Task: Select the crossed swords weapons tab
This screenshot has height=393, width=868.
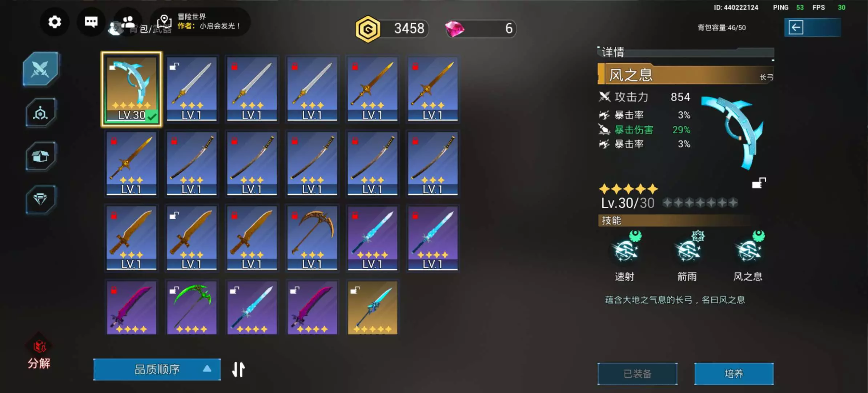Action: click(x=40, y=69)
